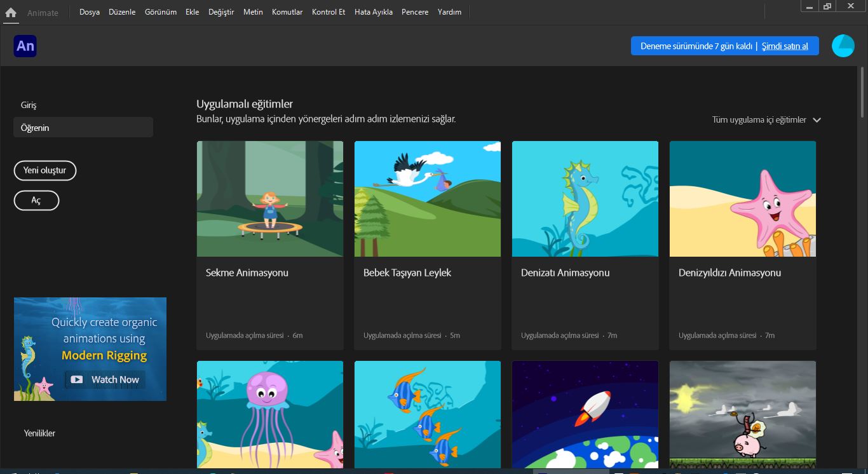Image resolution: width=868 pixels, height=474 pixels.
Task: Select Öğrenin in the left sidebar
Action: [83, 128]
